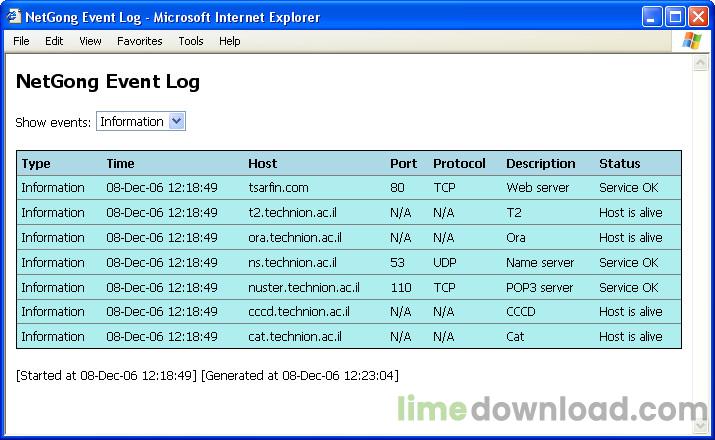Select the tsarfin.com host cell
This screenshot has width=715, height=440.
tap(278, 187)
